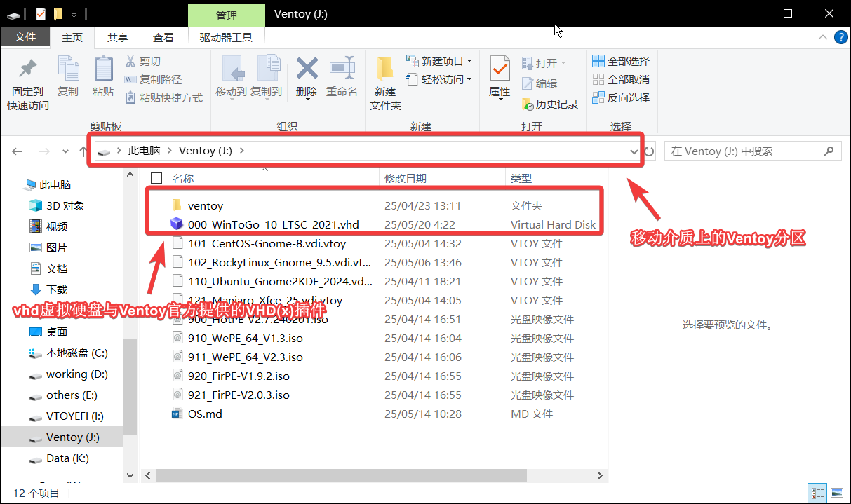Click the horizontal scrollbar in file list
Viewport: 851px width, 504px height.
340,475
